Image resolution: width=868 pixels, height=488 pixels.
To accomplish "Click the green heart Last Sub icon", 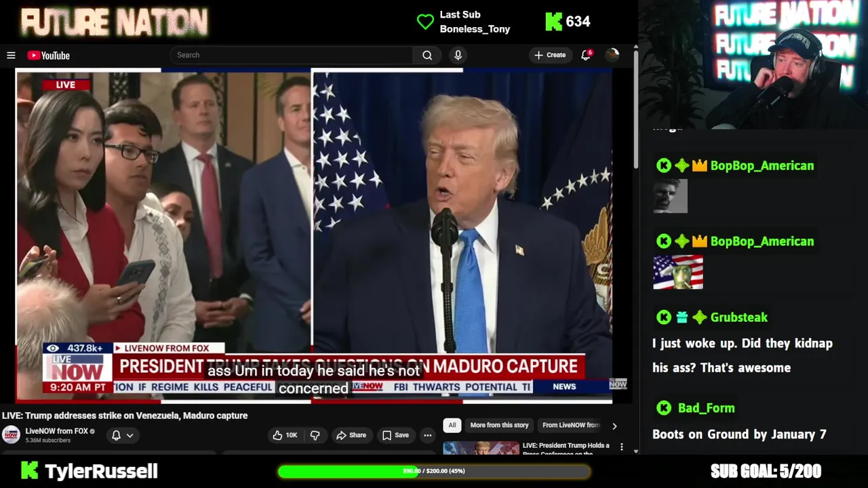I will (x=425, y=22).
